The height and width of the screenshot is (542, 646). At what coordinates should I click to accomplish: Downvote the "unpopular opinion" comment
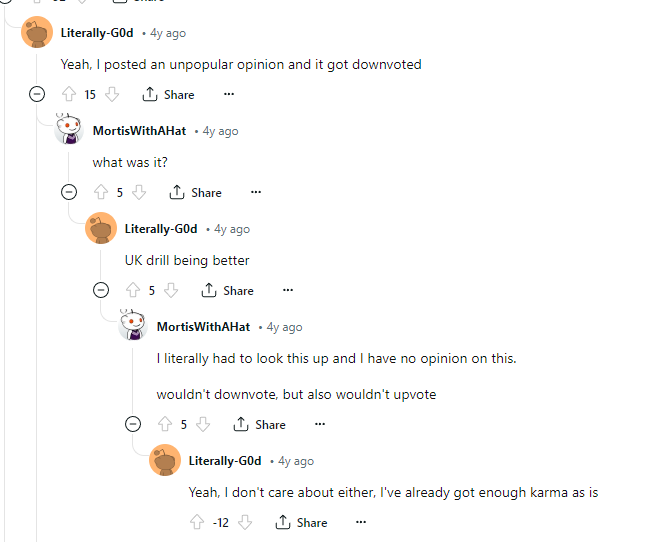112,95
